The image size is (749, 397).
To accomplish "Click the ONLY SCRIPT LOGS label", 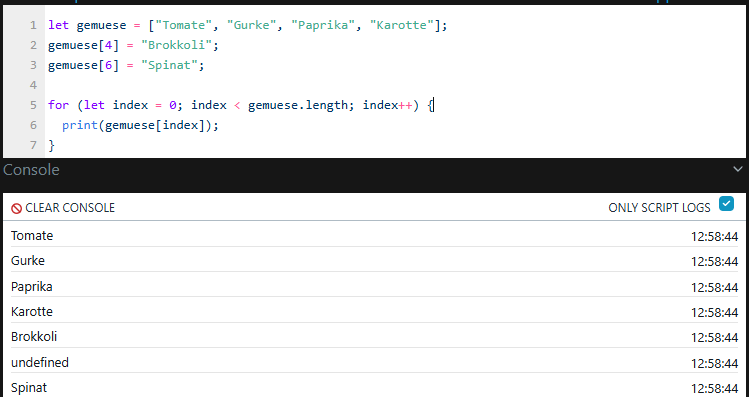I will [659, 208].
